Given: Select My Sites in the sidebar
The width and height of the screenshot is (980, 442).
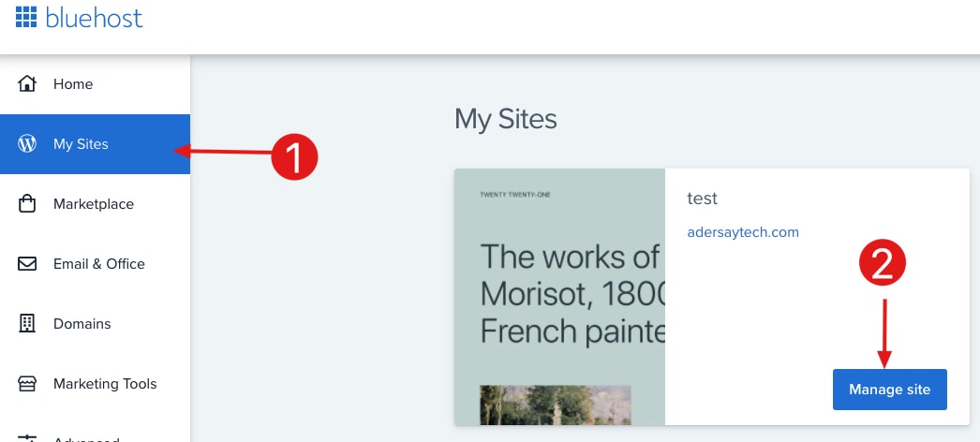Looking at the screenshot, I should coord(81,144).
